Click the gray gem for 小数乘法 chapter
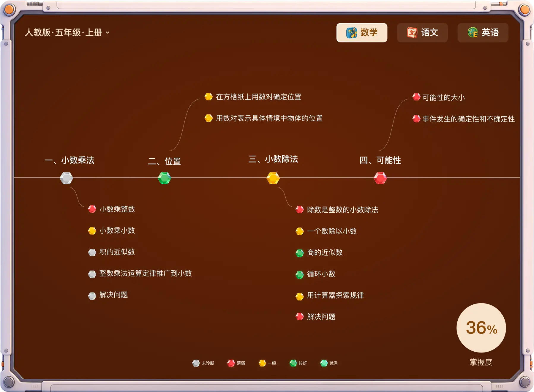The height and width of the screenshot is (392, 534). point(66,178)
